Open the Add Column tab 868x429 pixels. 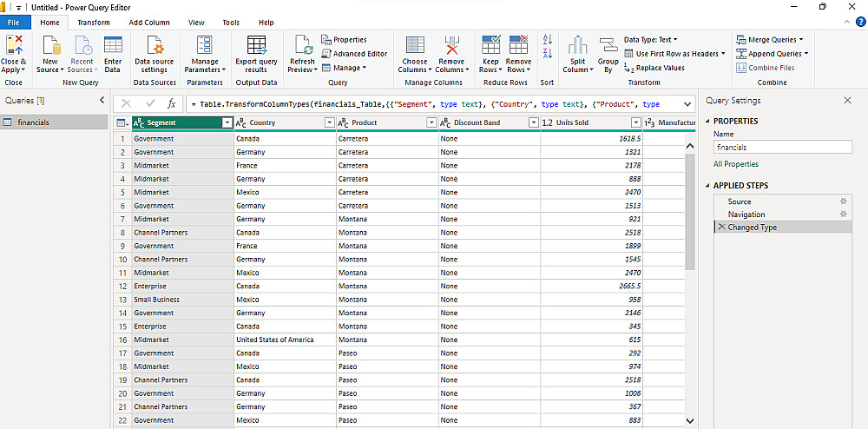coord(148,23)
